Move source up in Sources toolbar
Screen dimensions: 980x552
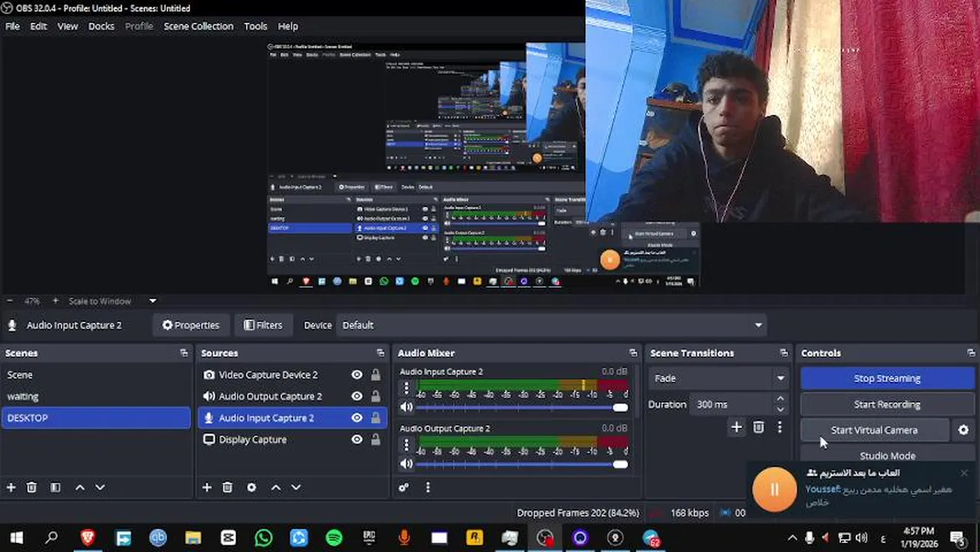[276, 488]
